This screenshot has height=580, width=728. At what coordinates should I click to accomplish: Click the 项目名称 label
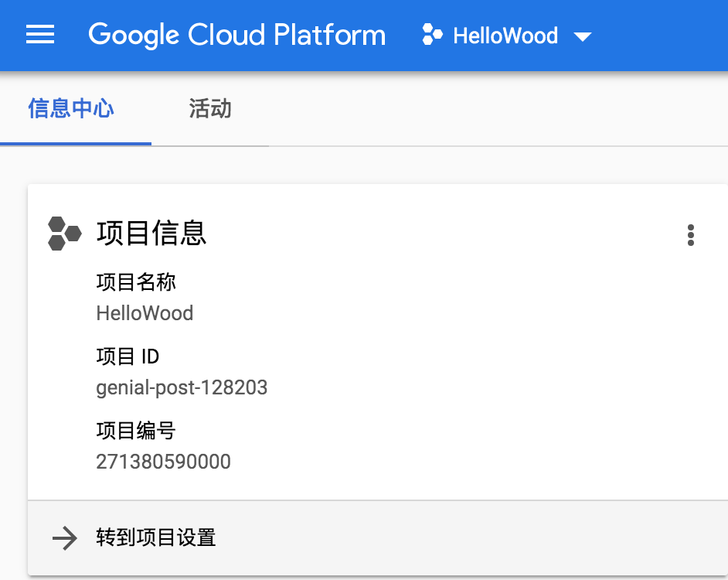tap(136, 282)
